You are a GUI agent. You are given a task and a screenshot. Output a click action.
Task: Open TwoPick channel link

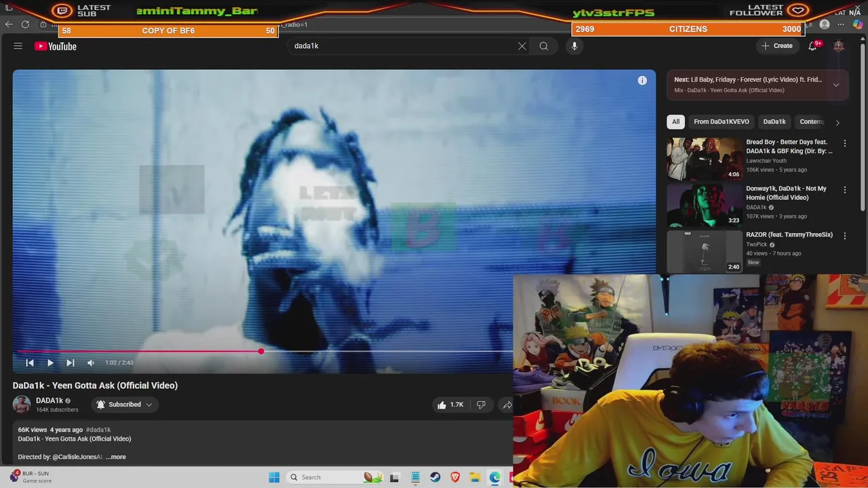coord(757,245)
